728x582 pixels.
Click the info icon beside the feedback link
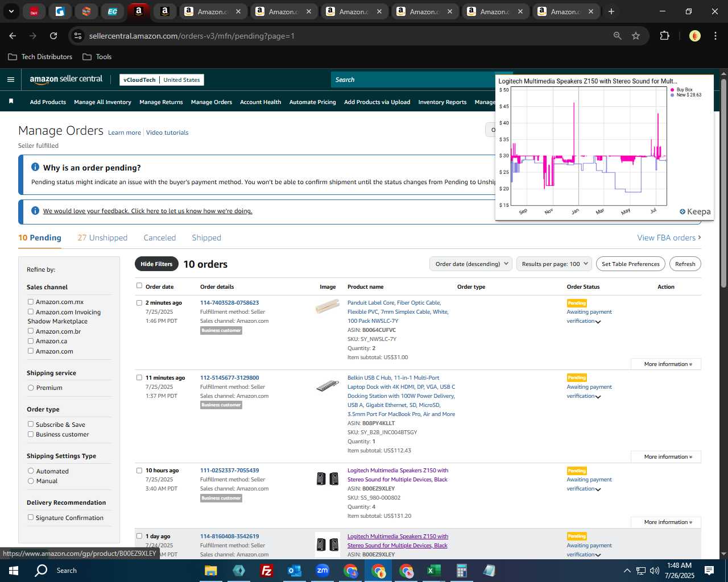[x=35, y=211]
